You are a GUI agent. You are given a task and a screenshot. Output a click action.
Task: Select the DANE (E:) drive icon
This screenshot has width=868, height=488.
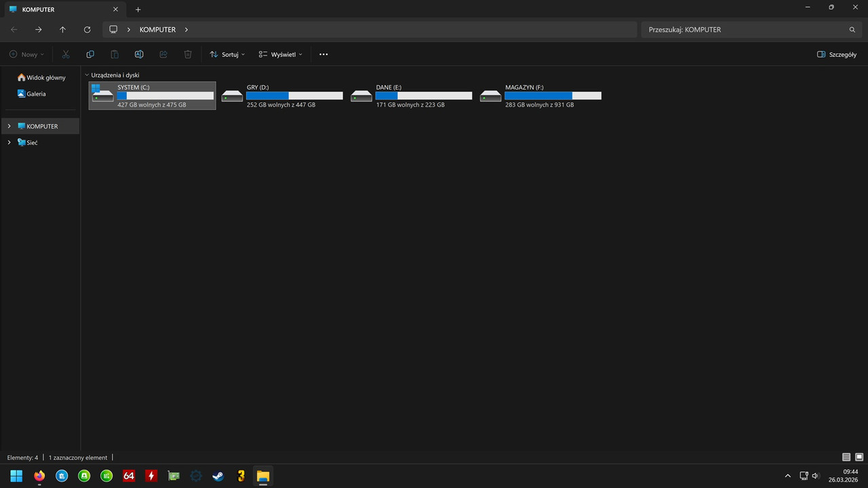click(x=361, y=96)
